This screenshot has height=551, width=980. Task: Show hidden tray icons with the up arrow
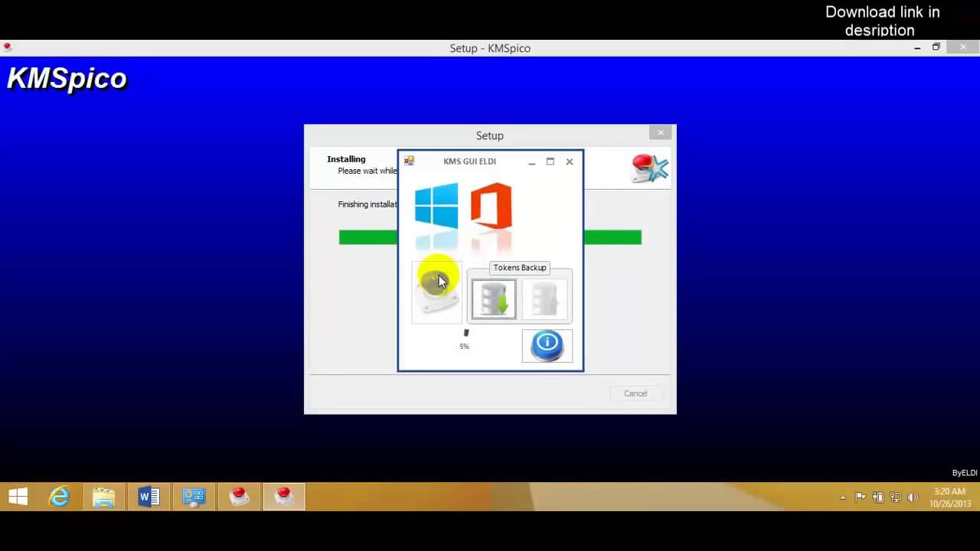pyautogui.click(x=843, y=497)
